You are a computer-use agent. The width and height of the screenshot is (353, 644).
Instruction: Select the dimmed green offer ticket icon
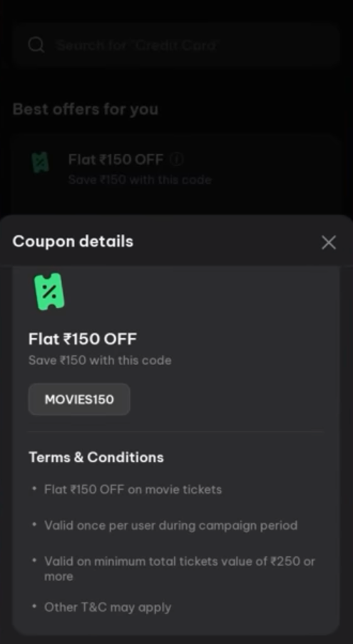point(40,163)
